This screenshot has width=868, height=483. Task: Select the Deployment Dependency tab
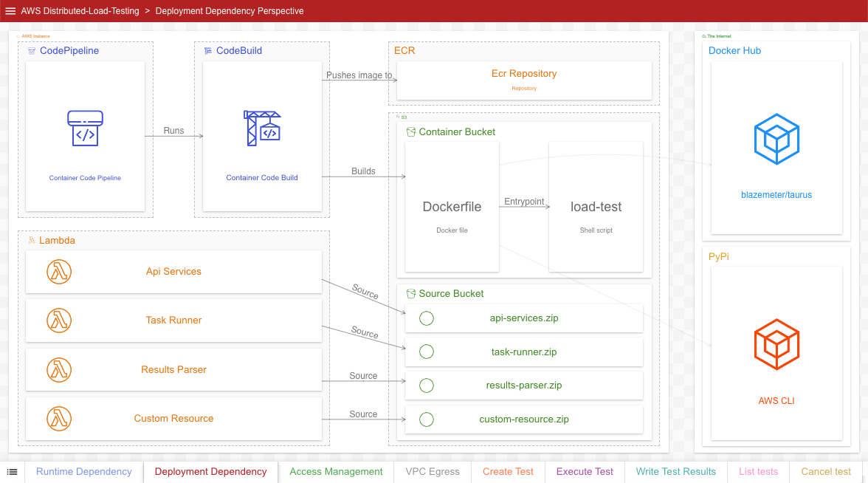pyautogui.click(x=211, y=472)
